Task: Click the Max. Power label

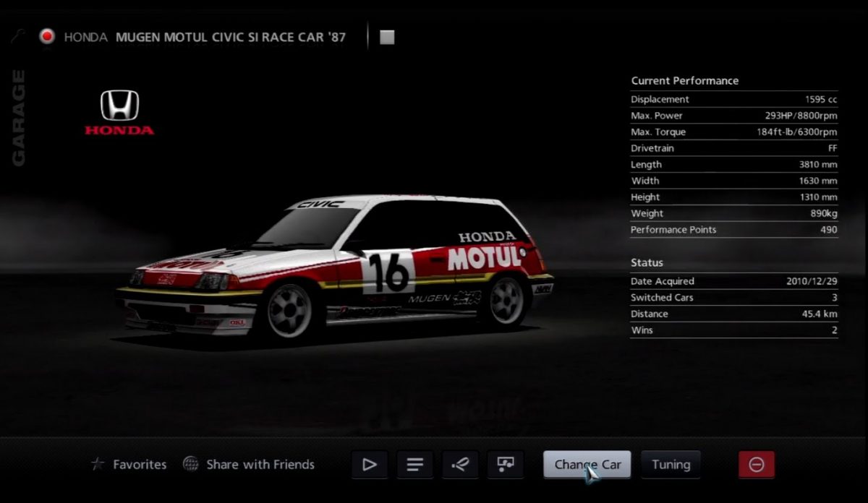Action: (656, 116)
